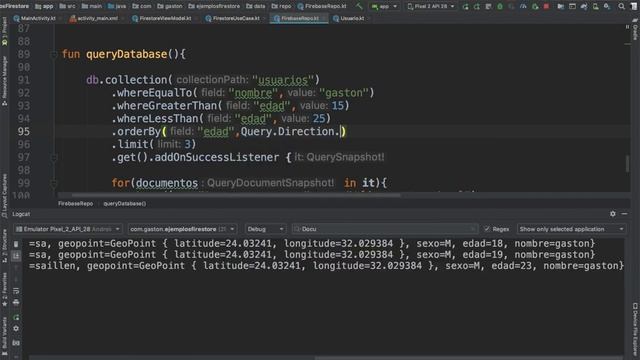This screenshot has width=640, height=360.
Task: Open the Resource Manager sidebar tab
Action: (x=4, y=81)
